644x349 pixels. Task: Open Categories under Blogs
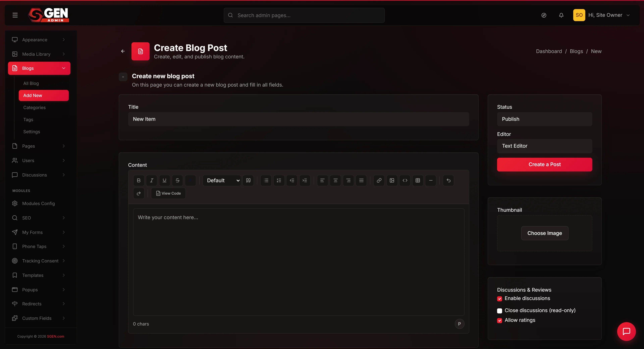pyautogui.click(x=35, y=108)
